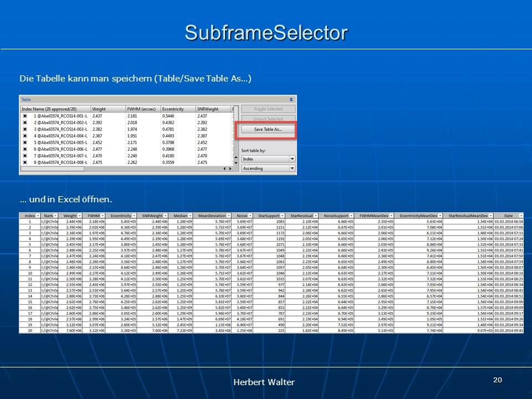Click the horizontal scrollbar thumb in Table panel

tap(53, 168)
